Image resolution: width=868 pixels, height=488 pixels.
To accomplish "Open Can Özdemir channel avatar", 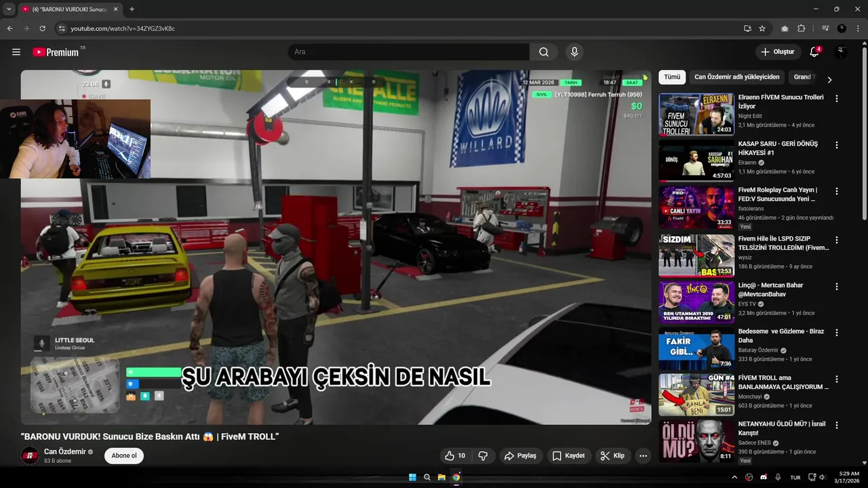I will [x=30, y=455].
